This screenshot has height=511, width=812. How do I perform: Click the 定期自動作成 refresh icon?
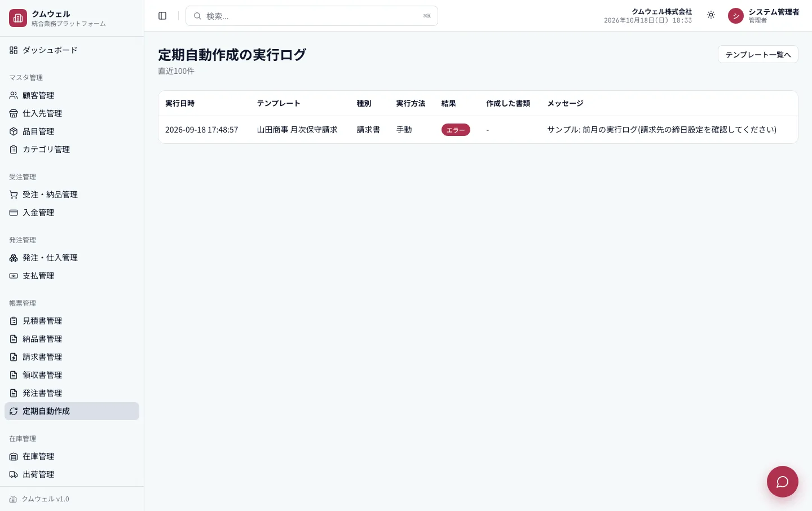14,411
